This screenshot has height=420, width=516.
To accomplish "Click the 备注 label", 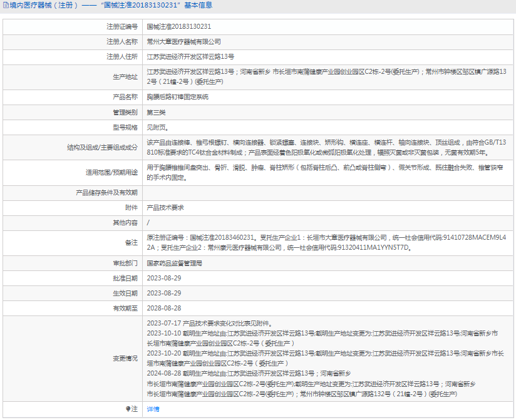I will tap(132, 243).
